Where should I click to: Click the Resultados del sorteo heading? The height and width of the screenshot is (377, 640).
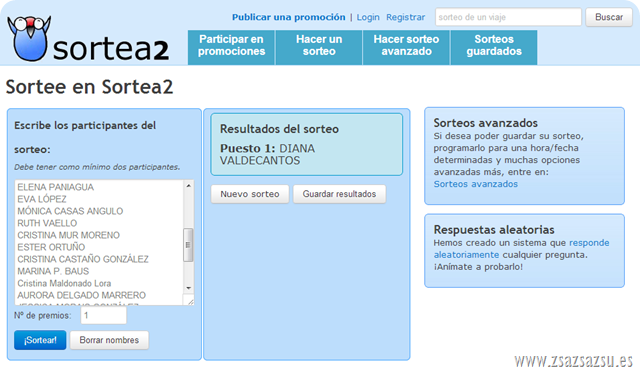coord(279,129)
